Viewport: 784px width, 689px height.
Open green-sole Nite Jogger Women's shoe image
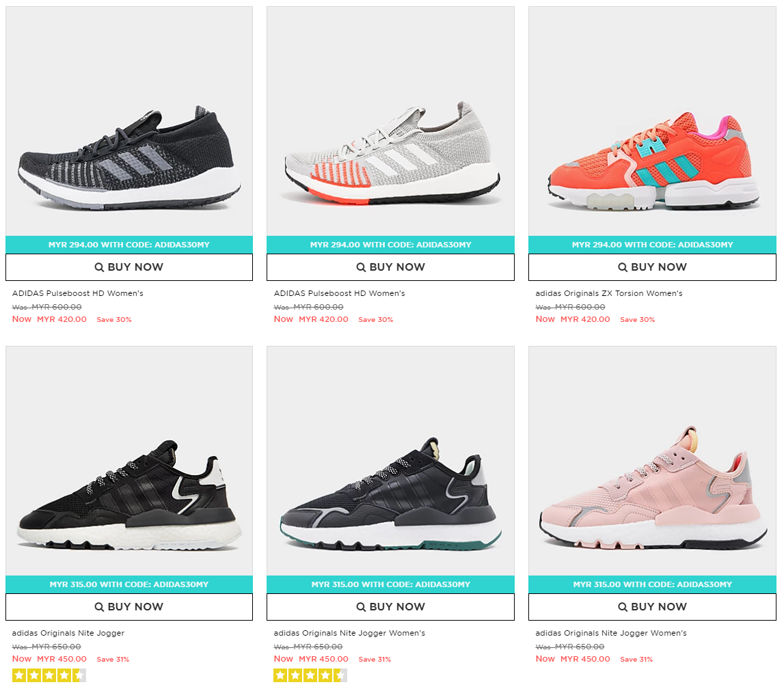click(x=390, y=461)
